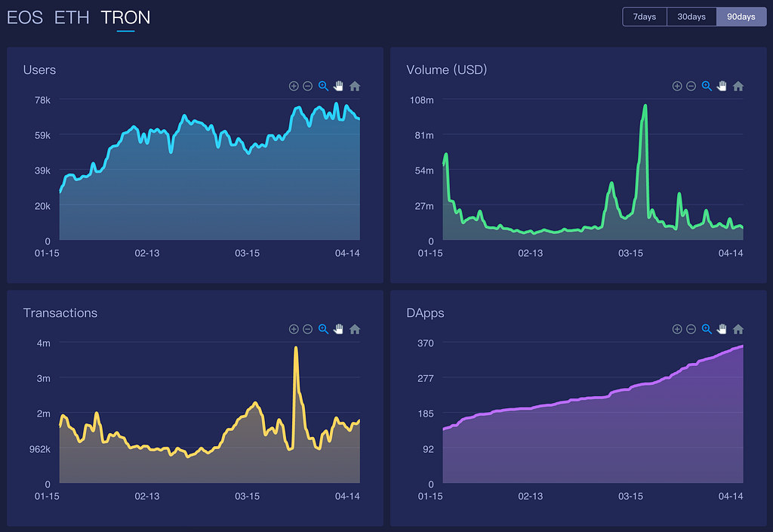Select the 30days range
Screen dimensions: 773x532
[x=691, y=17]
